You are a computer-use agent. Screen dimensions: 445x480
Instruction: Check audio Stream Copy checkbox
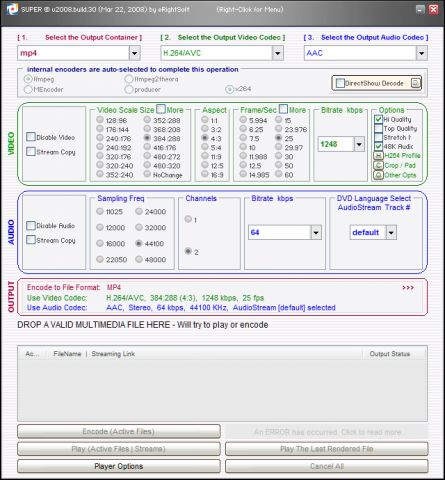click(x=31, y=240)
